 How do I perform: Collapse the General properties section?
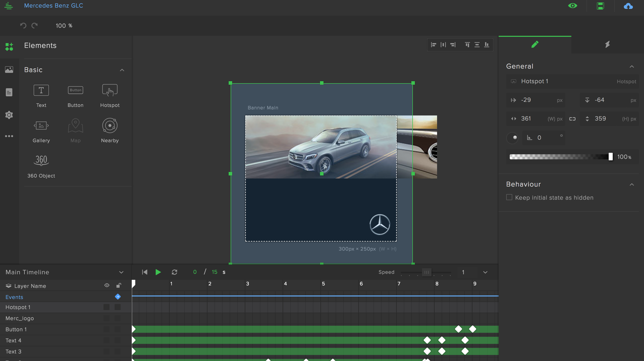point(632,67)
